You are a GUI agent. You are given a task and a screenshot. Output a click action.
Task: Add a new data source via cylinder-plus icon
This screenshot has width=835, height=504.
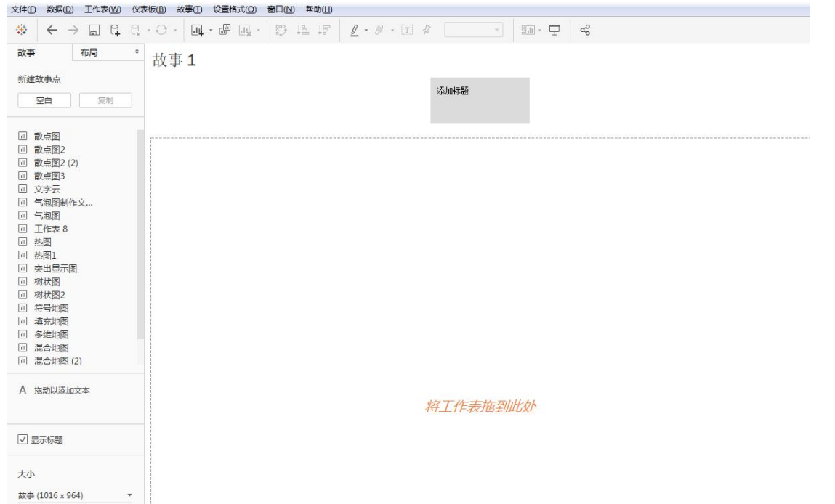coord(115,31)
